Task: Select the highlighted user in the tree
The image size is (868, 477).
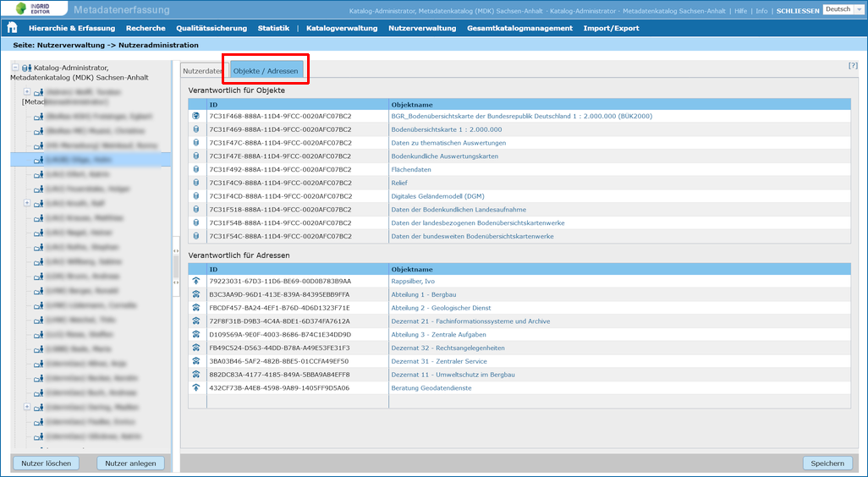Action: click(x=91, y=160)
